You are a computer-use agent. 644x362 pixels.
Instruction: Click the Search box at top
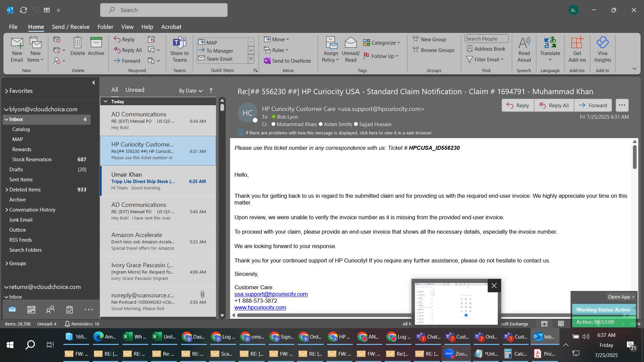164,10
